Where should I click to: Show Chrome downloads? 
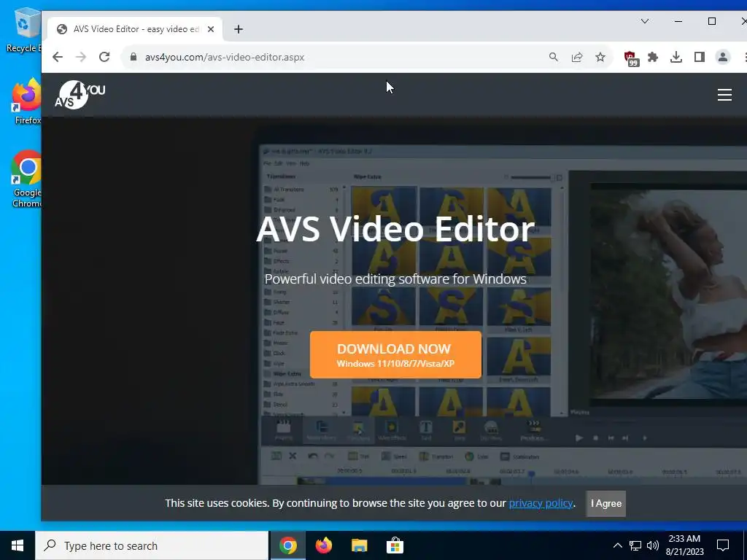(x=676, y=57)
